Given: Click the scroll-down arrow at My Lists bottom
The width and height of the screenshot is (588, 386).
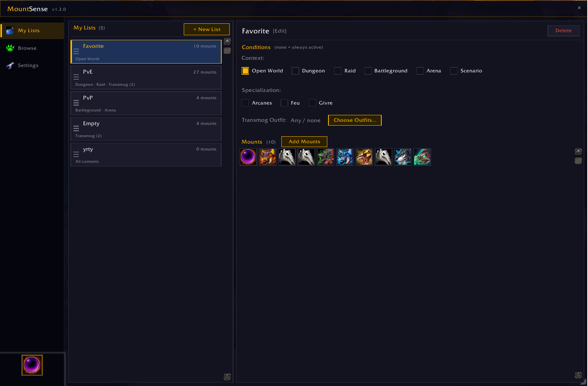Looking at the screenshot, I should [227, 377].
